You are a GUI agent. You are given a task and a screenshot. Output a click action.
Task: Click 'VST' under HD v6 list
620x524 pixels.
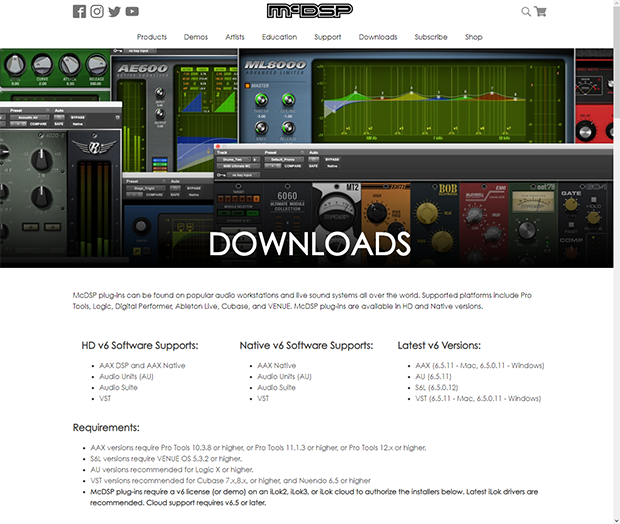[105, 398]
